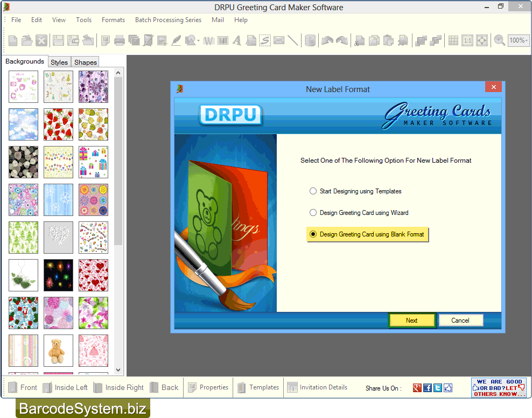Select Design Greeting Card using Blank Format
532x418 pixels.
(367, 234)
